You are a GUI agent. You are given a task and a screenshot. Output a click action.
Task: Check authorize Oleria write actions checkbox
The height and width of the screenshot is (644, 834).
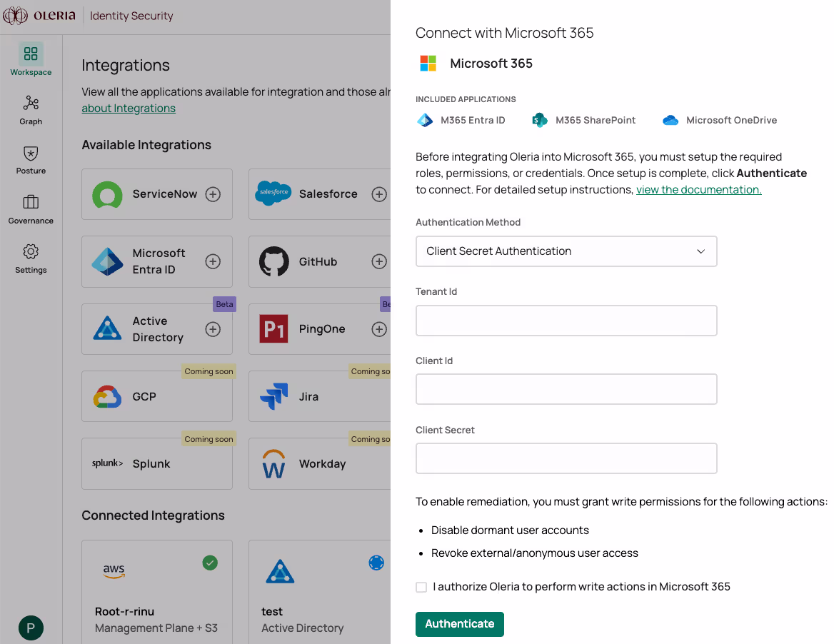(x=421, y=587)
